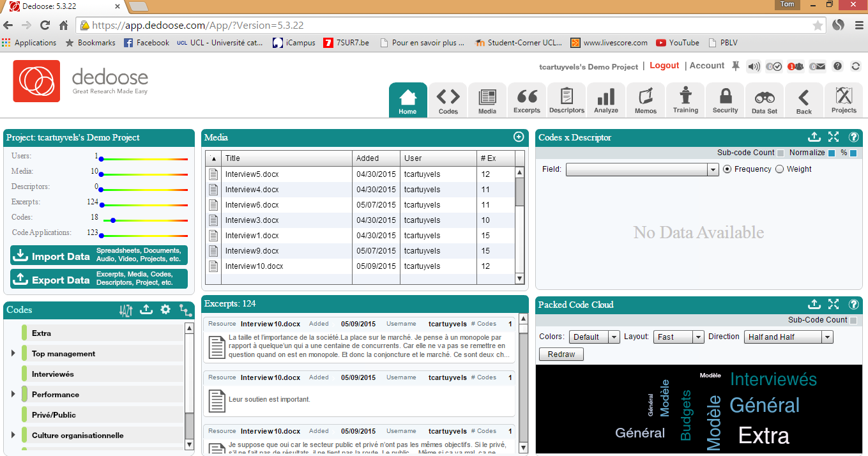The image size is (868, 456).
Task: Click the Codes count slider handle
Action: 113,220
